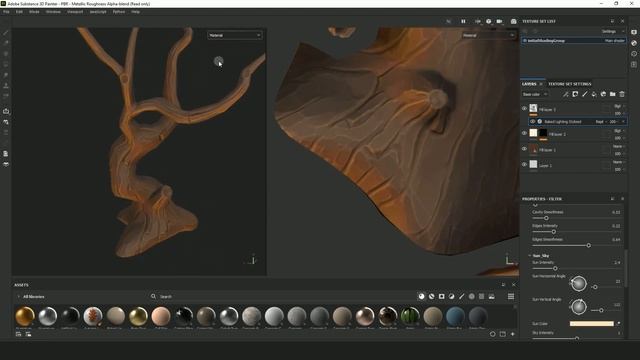Filter assets by environment image icon
Viewport: 640px width, 360px height.
click(491, 296)
